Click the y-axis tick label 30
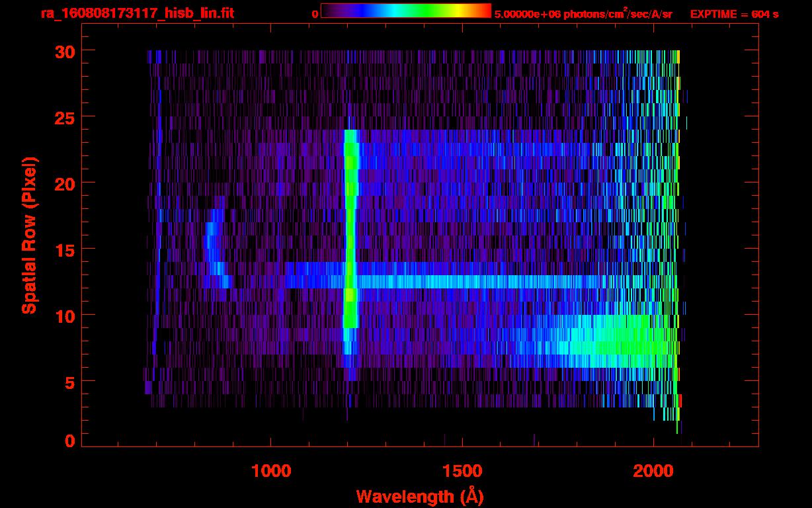The height and width of the screenshot is (508, 812). (x=65, y=51)
